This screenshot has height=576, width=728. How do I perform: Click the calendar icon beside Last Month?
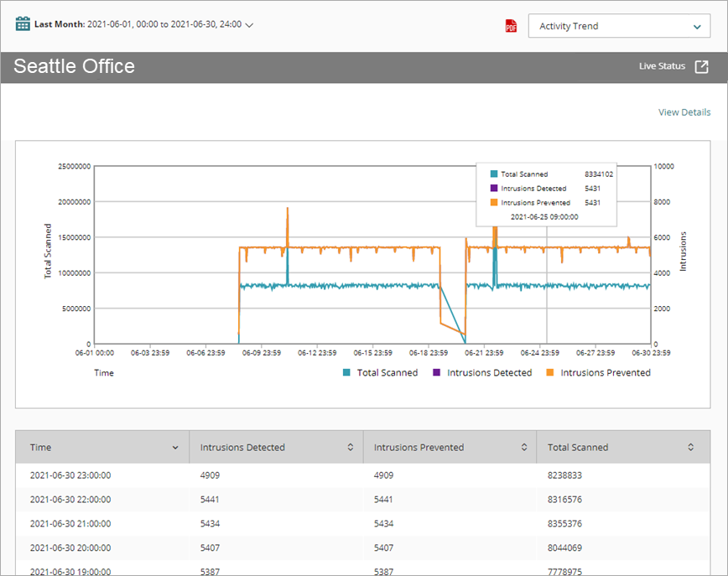point(22,23)
